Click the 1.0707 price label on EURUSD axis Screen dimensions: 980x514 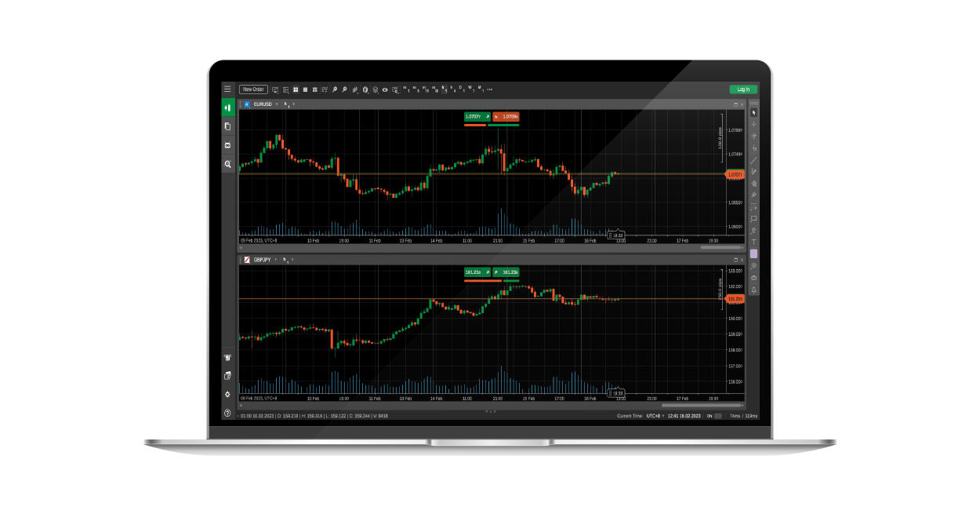click(735, 174)
